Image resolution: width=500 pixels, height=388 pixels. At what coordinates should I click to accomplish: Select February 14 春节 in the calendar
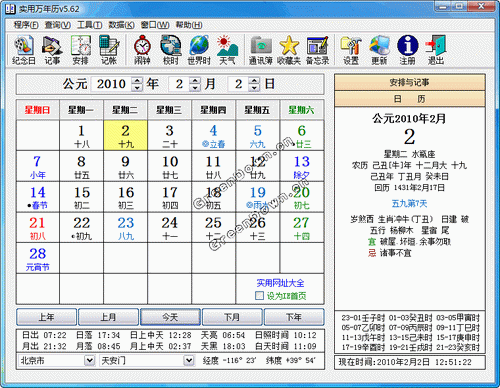38,197
